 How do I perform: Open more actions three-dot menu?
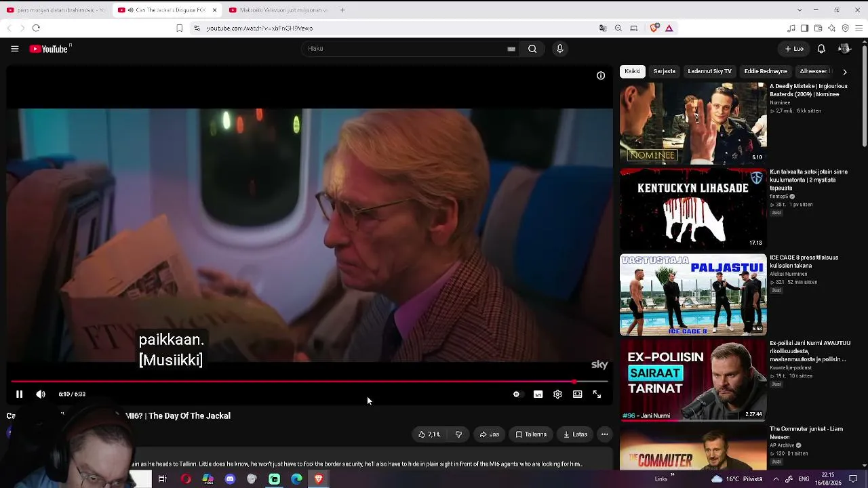click(605, 434)
